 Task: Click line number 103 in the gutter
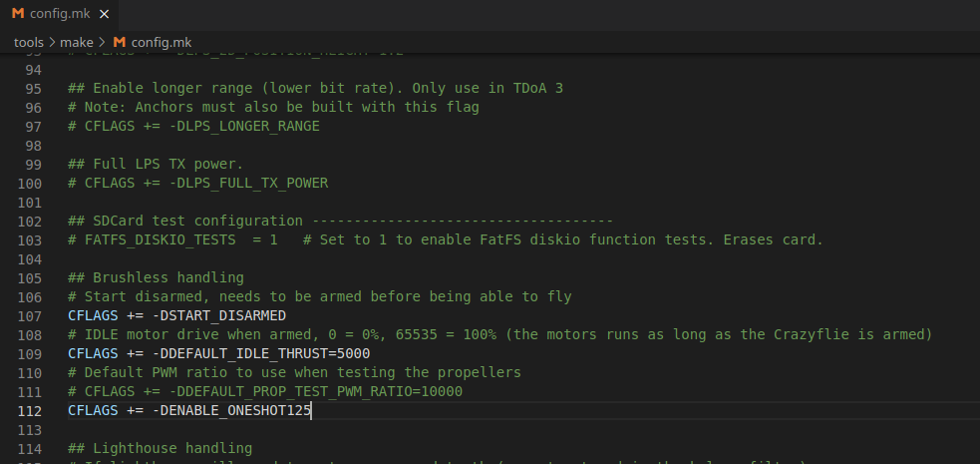tap(28, 239)
